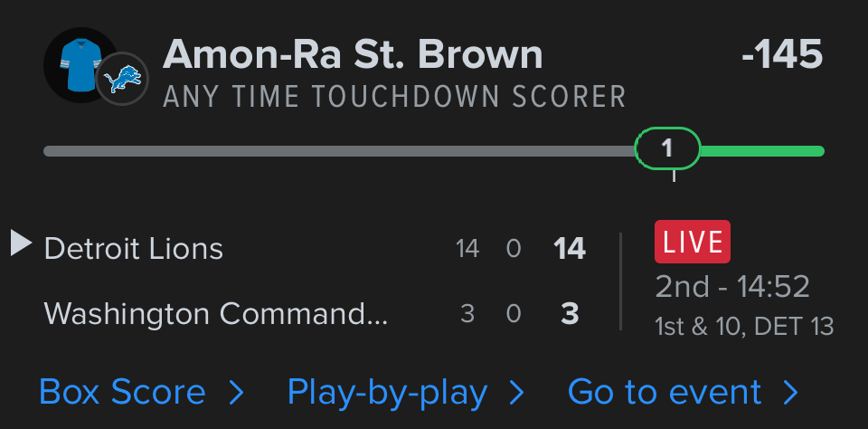868x429 pixels.
Task: Open the Box Score link
Action: pos(123,392)
